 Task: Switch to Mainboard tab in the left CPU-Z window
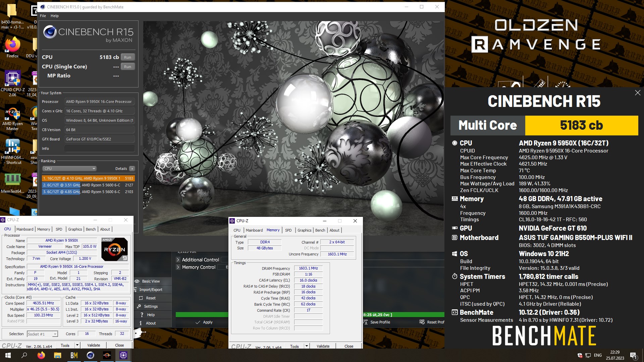coord(25,229)
